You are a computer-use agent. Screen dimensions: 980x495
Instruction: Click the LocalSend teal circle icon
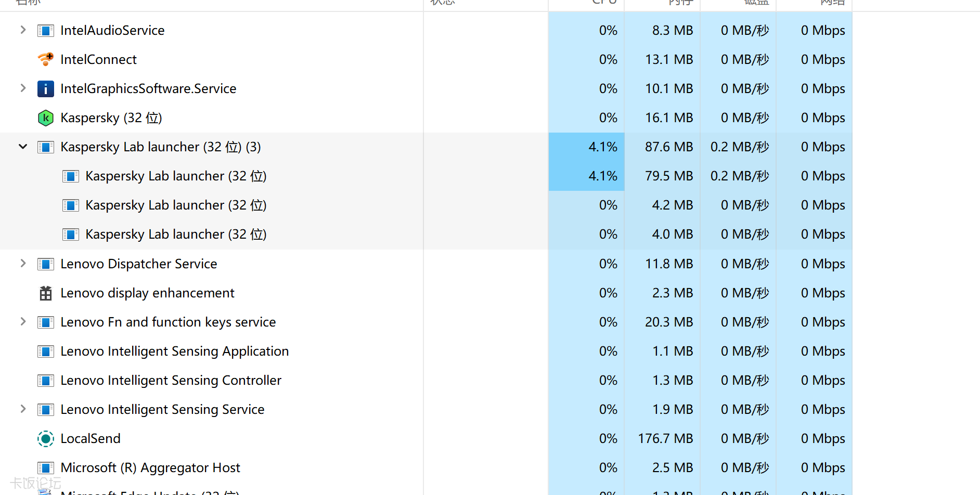coord(46,439)
